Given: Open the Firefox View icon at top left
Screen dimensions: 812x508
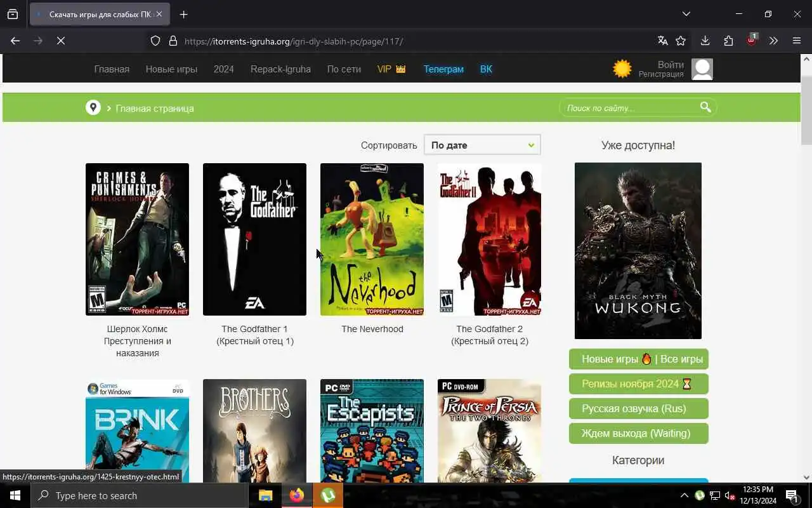Looking at the screenshot, I should 13,14.
